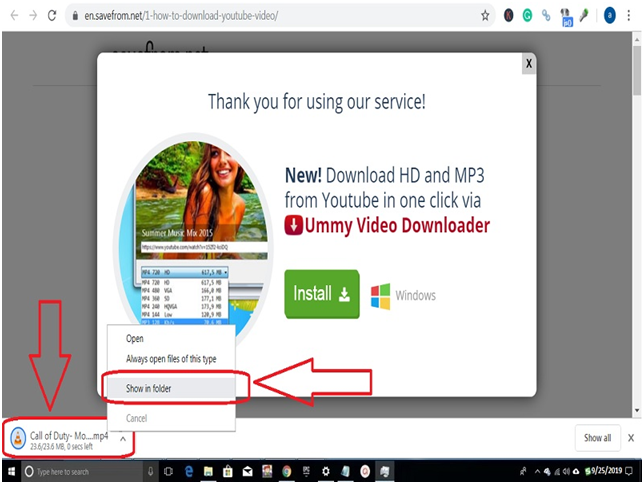Open the Mail app on taskbar
This screenshot has height=484, width=644.
[247, 472]
